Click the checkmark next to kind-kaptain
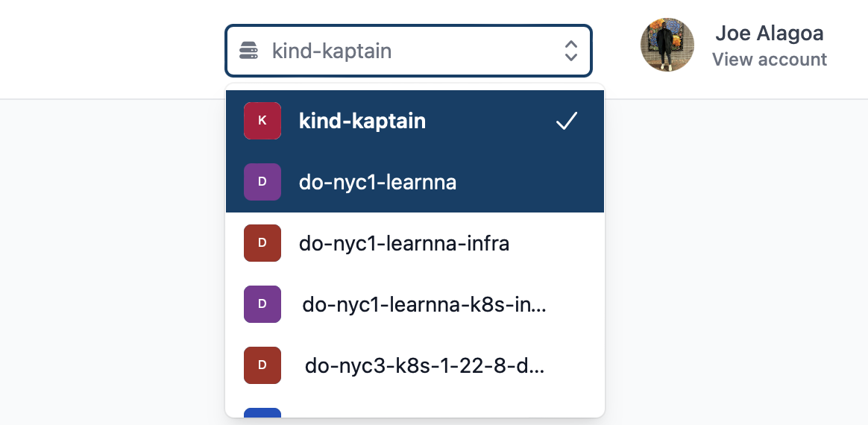The height and width of the screenshot is (425, 868). pyautogui.click(x=567, y=121)
